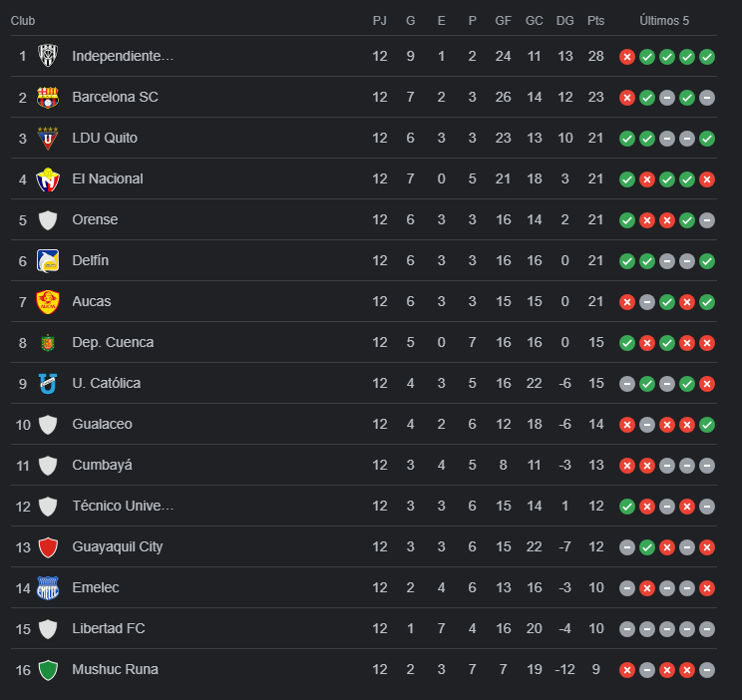Click the red Guayaquil City shield
Screen dimensions: 742x700
click(x=47, y=546)
